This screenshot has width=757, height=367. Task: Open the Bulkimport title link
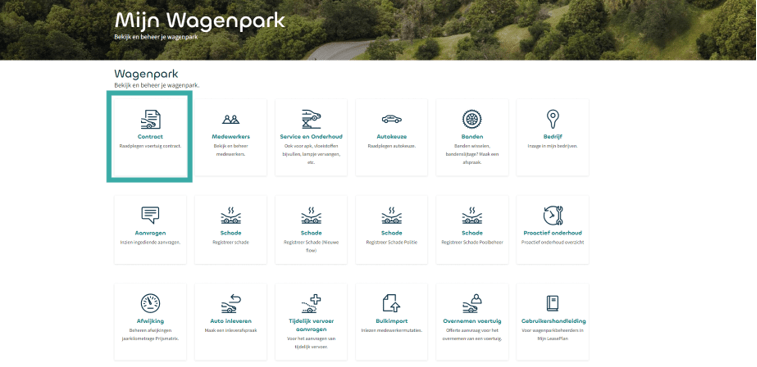tap(392, 321)
